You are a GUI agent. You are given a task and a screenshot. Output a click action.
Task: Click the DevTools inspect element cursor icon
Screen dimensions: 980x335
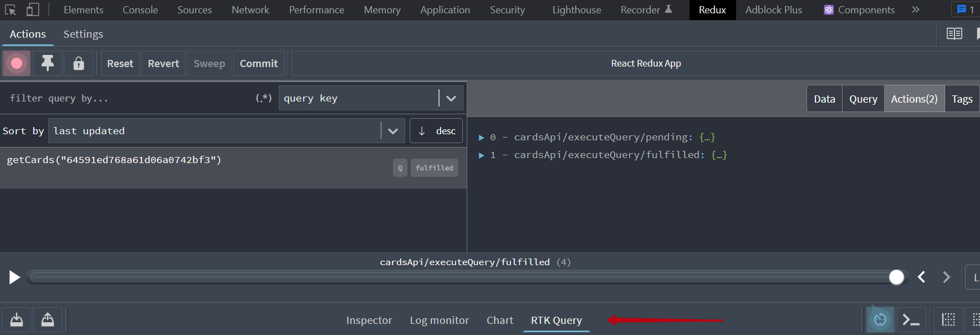[x=11, y=10]
